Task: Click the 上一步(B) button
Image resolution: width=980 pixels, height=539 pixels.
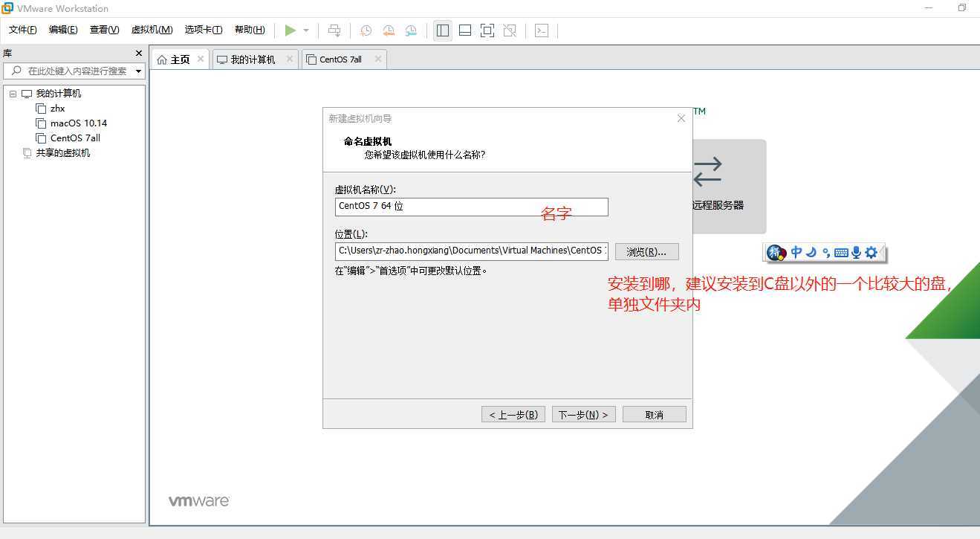Action: click(513, 415)
